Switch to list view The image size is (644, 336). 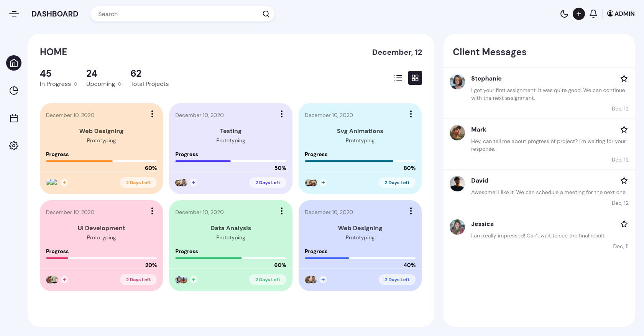click(x=398, y=78)
